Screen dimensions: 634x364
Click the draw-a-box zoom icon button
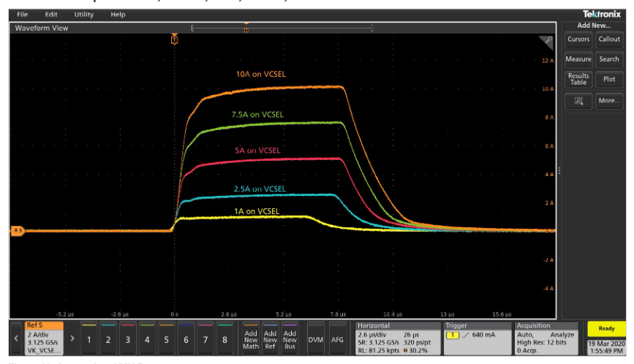tap(578, 102)
